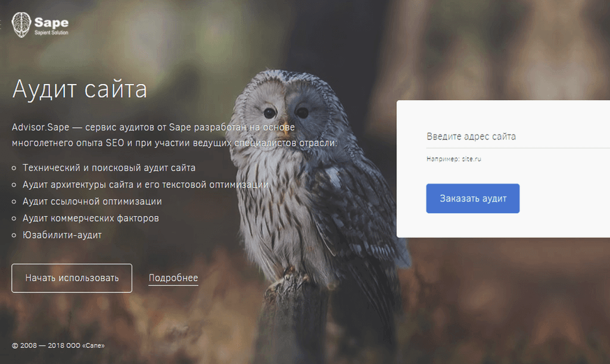Open the hamburger menu at left edge
The width and height of the screenshot is (610, 364).
(2, 26)
